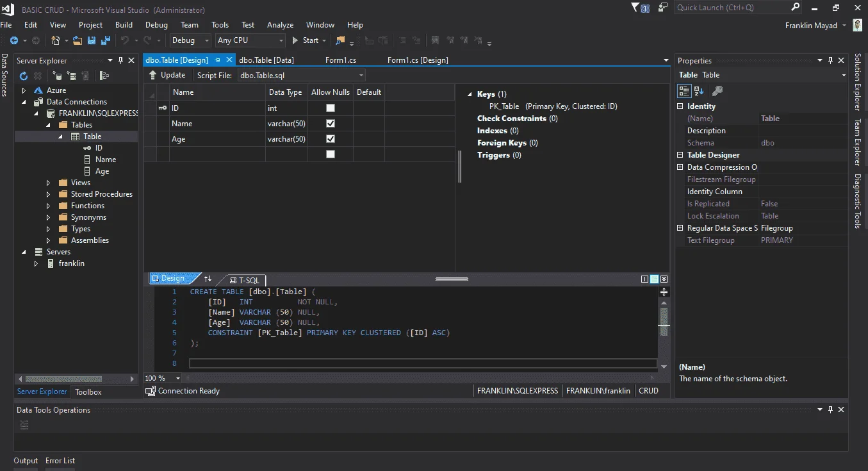The width and height of the screenshot is (868, 471).
Task: Click the Quick Launch search magnifier
Action: point(795,7)
